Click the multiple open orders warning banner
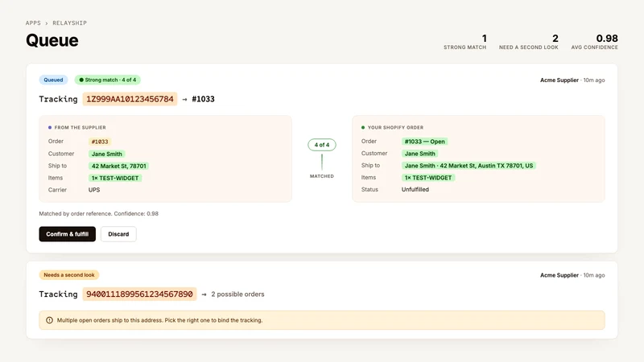644x362 pixels. click(321, 320)
